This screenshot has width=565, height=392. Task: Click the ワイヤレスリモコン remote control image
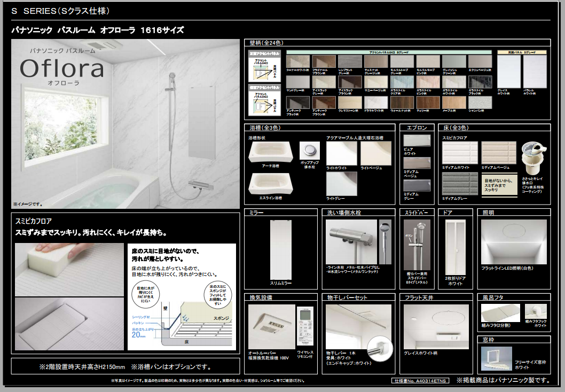305,327
